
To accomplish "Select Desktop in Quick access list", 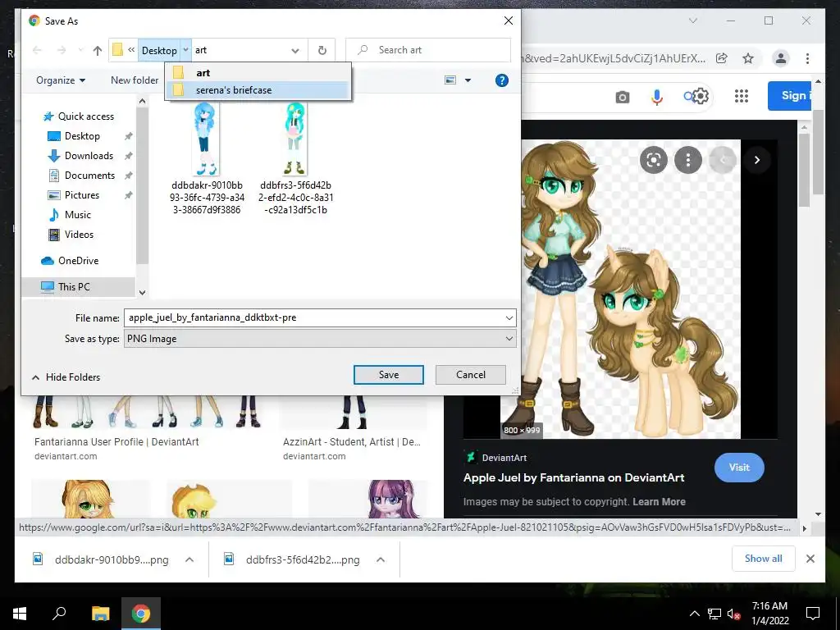I will click(82, 136).
